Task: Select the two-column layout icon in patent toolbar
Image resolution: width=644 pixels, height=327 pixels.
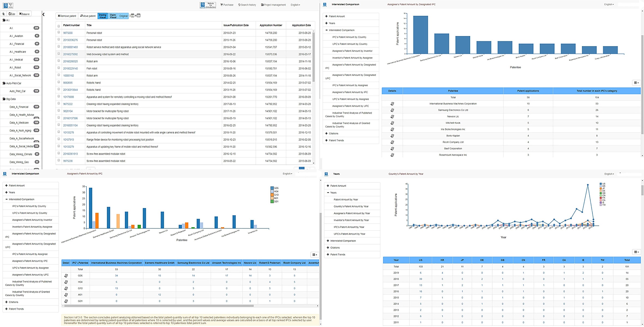Action: (132, 16)
